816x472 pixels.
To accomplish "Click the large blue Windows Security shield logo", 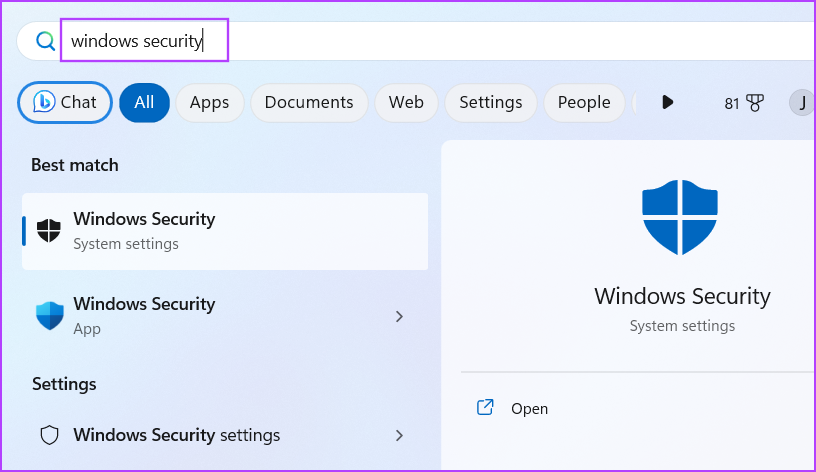I will (x=678, y=218).
